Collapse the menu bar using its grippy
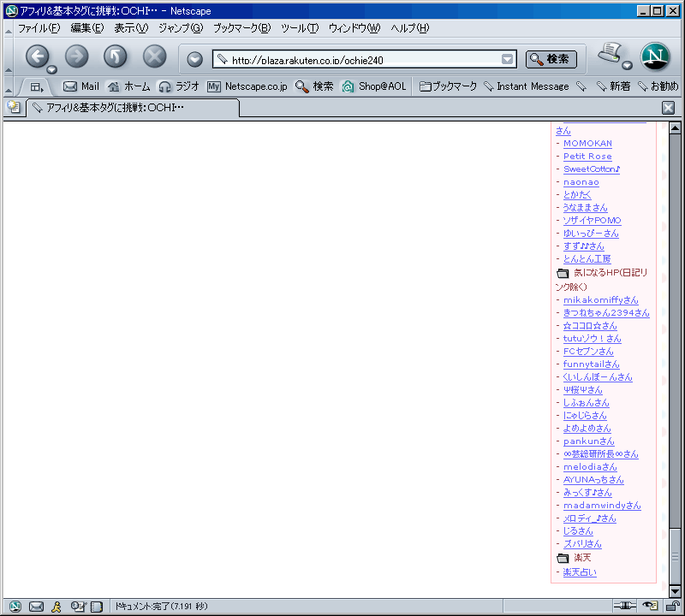 point(9,29)
